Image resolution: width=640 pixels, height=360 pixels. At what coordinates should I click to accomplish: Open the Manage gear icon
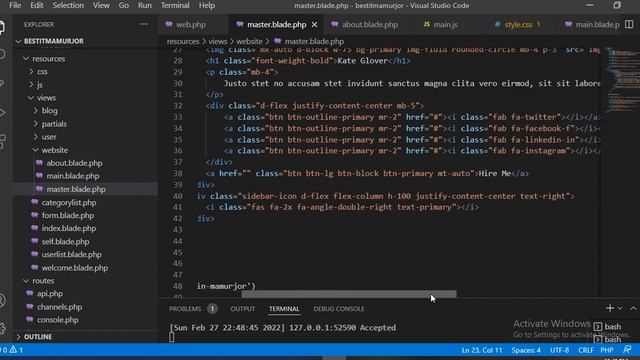(x=2, y=328)
